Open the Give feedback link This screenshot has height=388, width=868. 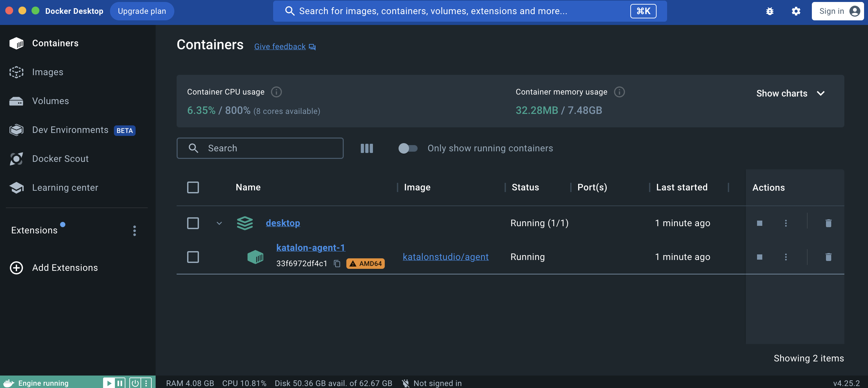(x=280, y=47)
